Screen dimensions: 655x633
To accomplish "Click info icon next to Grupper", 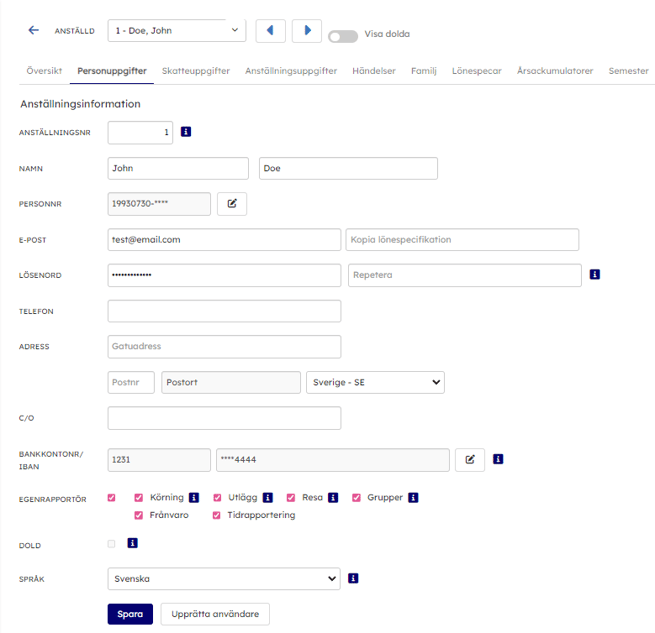I will coord(413,497).
